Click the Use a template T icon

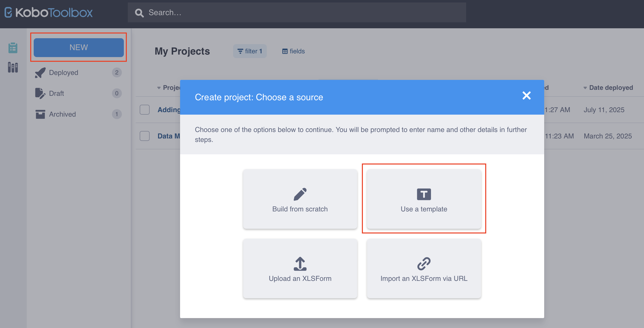(x=424, y=194)
